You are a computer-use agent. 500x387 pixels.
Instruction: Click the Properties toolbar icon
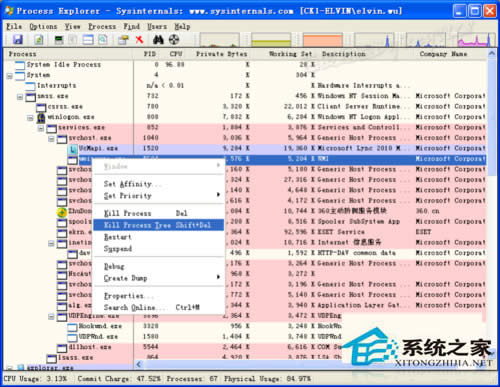coord(123,40)
